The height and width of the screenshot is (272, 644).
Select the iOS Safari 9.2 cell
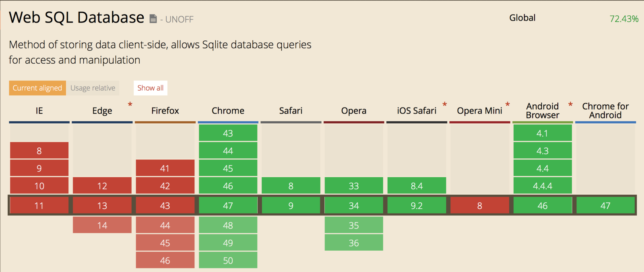[x=417, y=206]
